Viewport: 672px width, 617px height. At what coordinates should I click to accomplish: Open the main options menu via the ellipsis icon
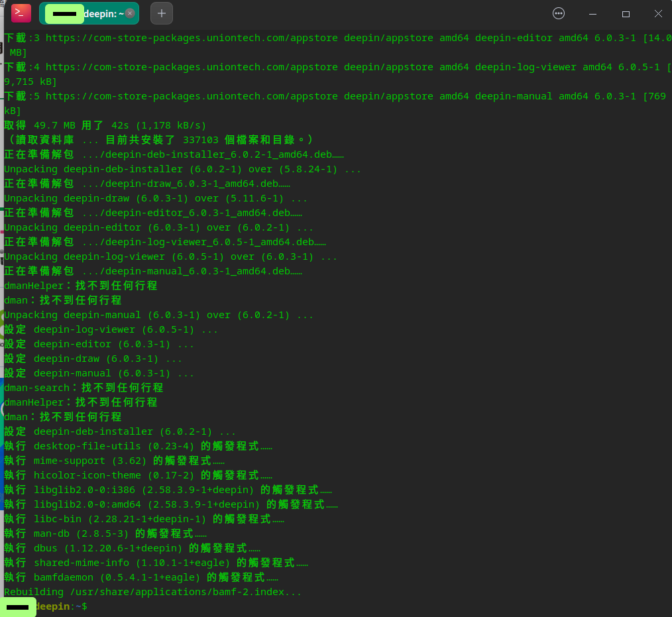click(559, 13)
